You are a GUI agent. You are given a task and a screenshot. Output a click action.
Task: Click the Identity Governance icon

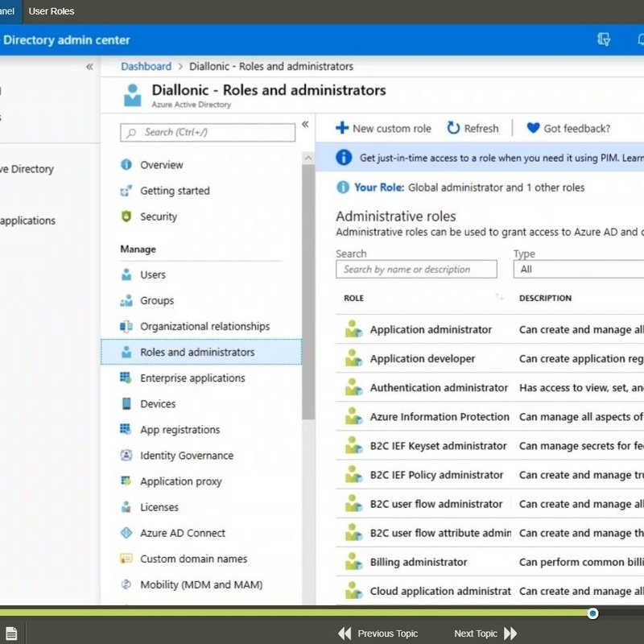pos(126,455)
